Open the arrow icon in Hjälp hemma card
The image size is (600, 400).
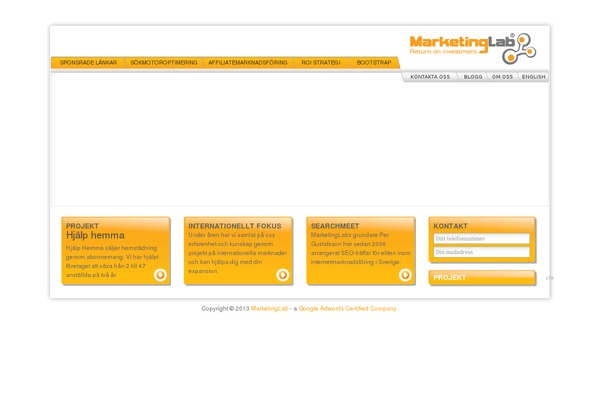pos(160,275)
